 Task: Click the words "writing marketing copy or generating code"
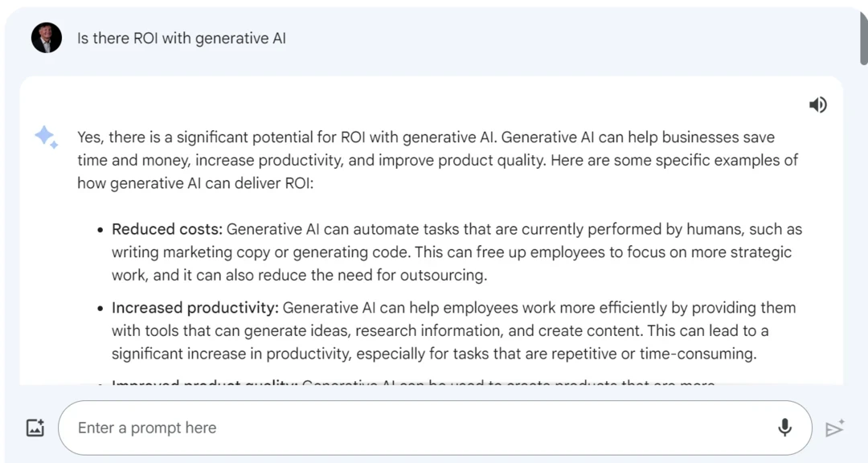(x=261, y=252)
